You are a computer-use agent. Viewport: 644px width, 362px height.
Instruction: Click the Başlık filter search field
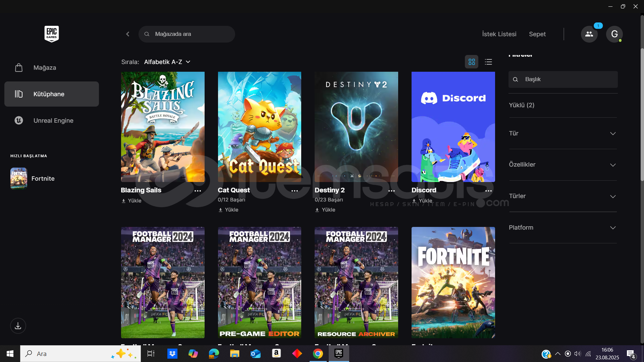pyautogui.click(x=563, y=79)
